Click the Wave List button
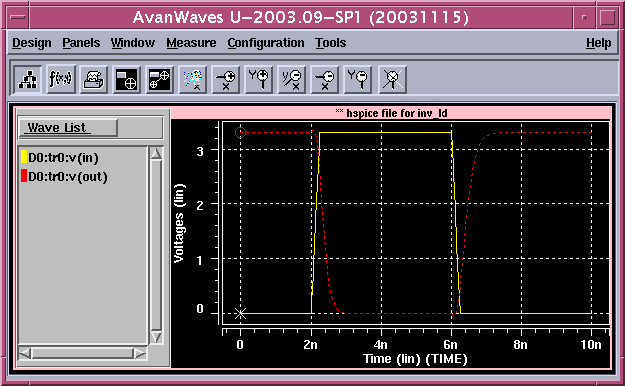The width and height of the screenshot is (625, 386). click(x=68, y=128)
